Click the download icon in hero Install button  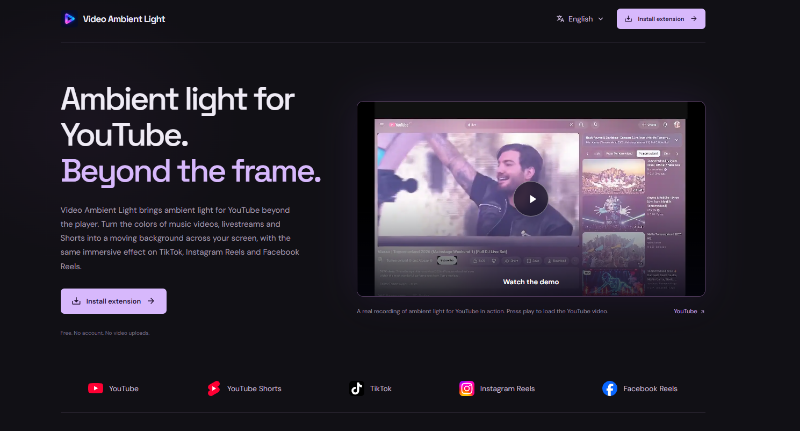76,301
